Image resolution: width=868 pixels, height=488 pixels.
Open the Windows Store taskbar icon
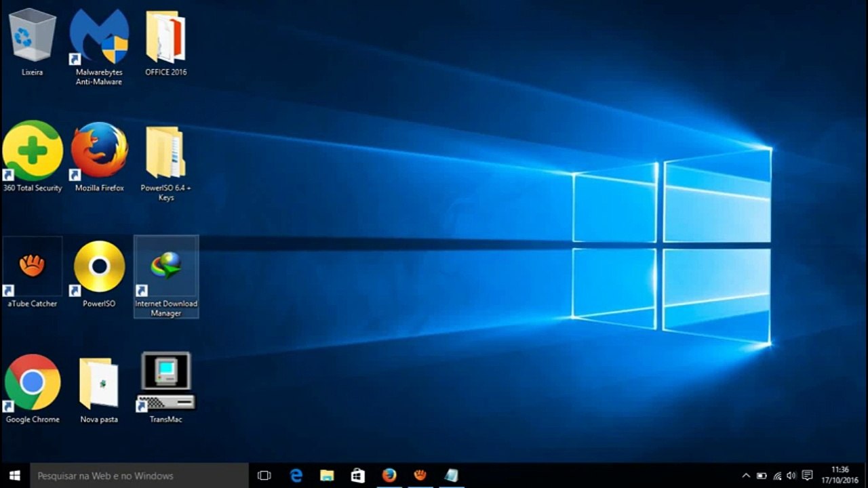tap(358, 476)
